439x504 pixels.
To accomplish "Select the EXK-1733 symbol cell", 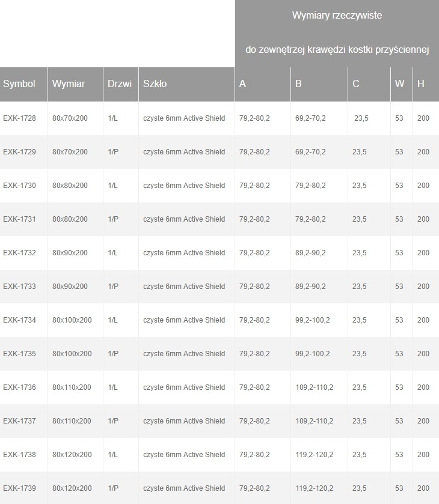I will (20, 287).
